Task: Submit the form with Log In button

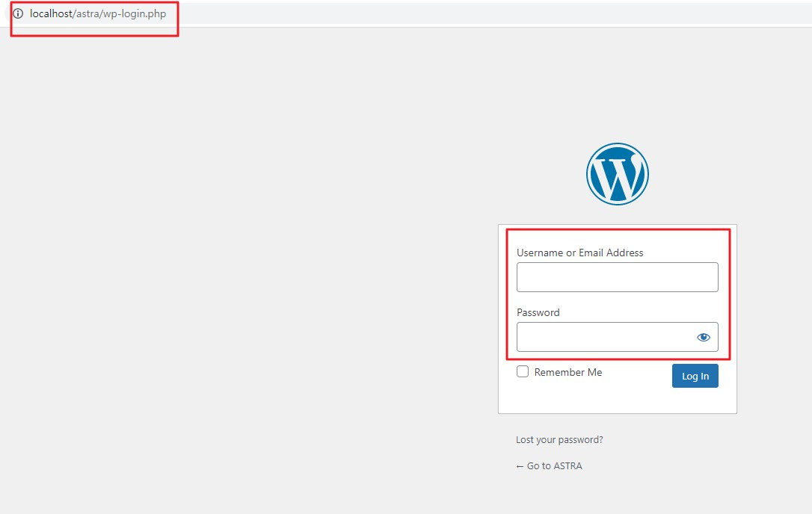Action: [695, 376]
